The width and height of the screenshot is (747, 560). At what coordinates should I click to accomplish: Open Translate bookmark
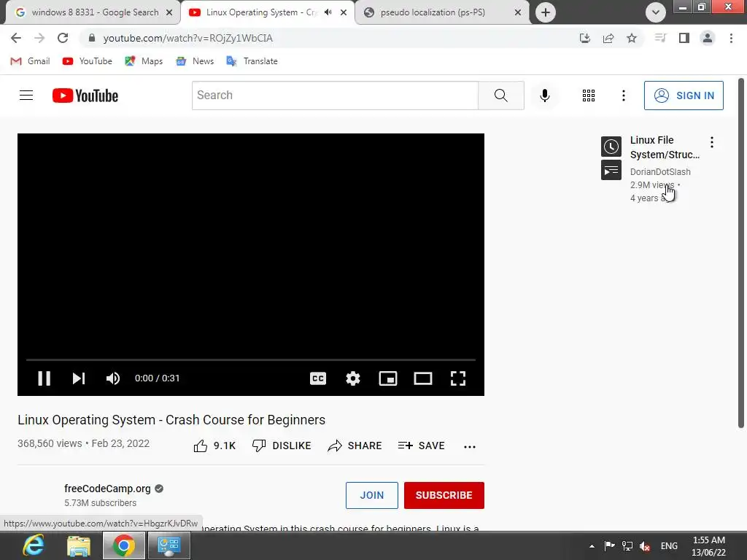click(252, 61)
